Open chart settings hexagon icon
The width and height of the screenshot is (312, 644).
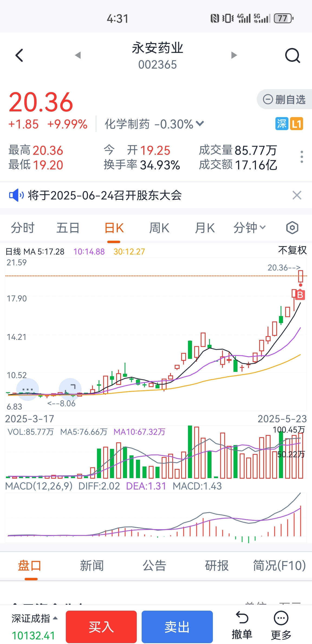[292, 228]
